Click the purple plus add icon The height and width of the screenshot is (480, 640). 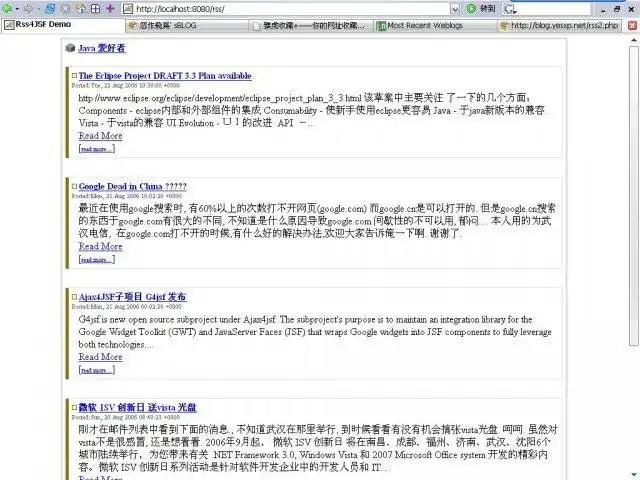point(110,8)
